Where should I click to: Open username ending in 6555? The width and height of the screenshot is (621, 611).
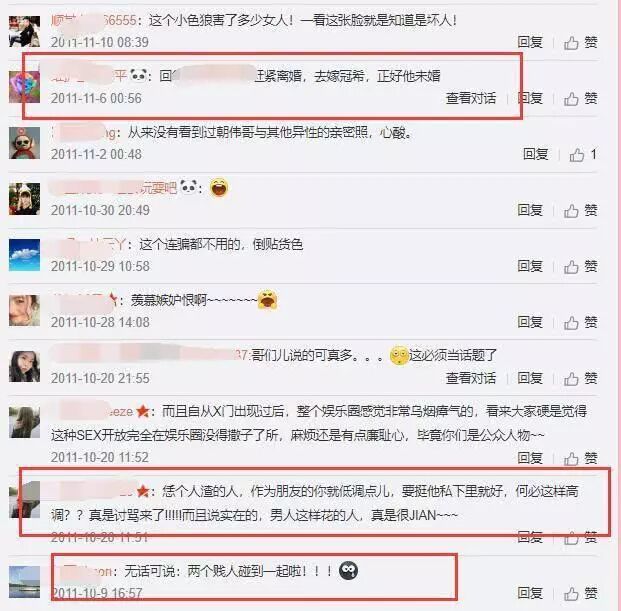[93, 20]
